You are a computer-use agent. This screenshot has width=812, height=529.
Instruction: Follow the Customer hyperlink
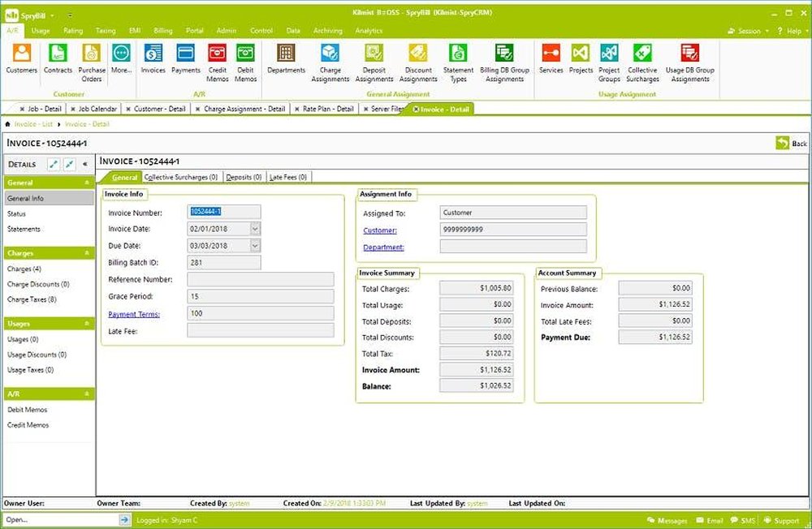coord(380,229)
